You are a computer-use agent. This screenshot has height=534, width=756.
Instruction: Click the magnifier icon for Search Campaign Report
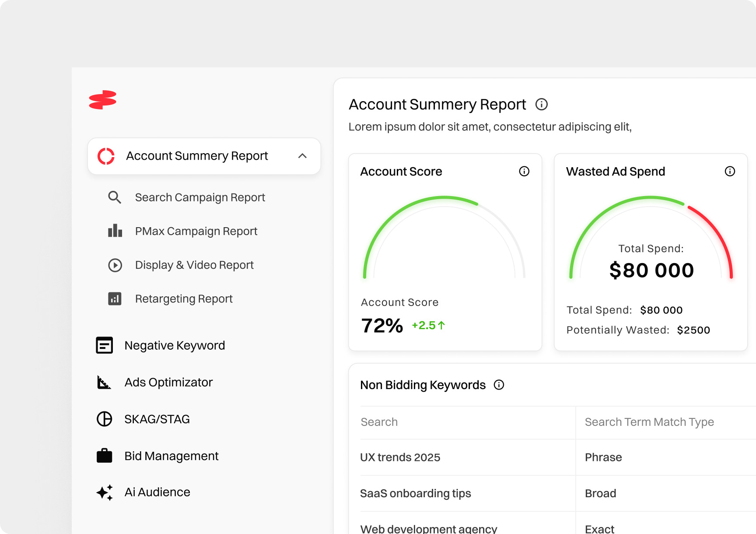click(115, 197)
